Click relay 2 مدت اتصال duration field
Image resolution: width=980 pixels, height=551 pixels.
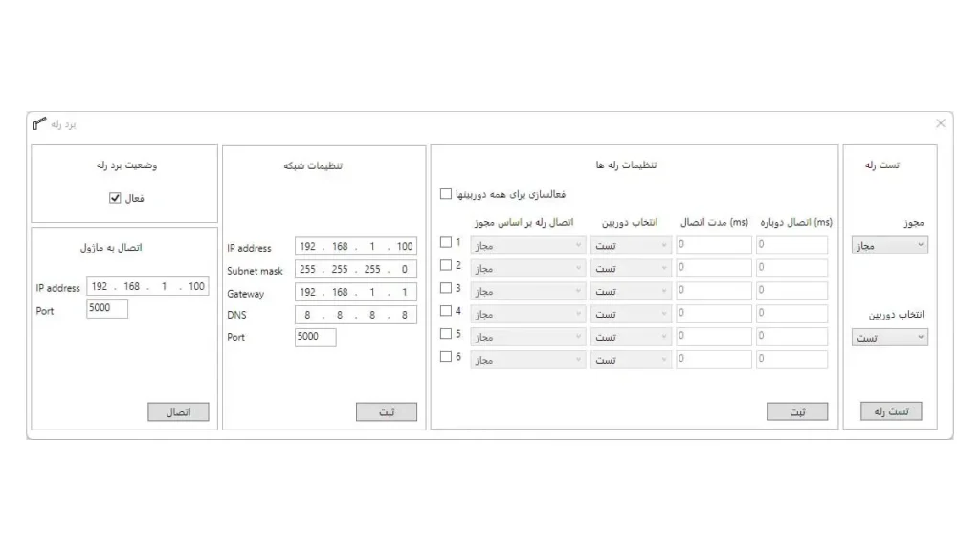coord(713,268)
